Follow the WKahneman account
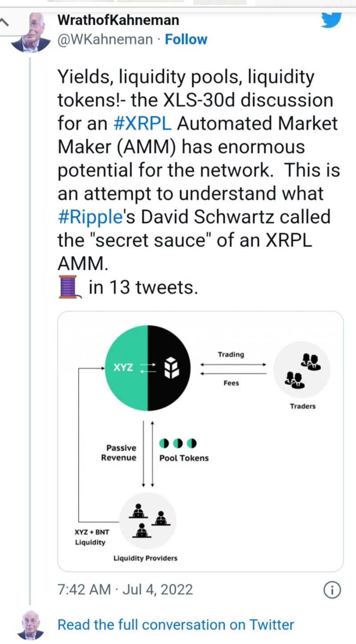This screenshot has height=644, width=356. click(186, 40)
